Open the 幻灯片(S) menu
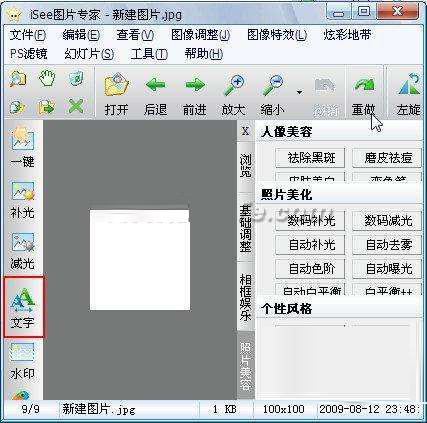The width and height of the screenshot is (427, 423). pos(89,54)
